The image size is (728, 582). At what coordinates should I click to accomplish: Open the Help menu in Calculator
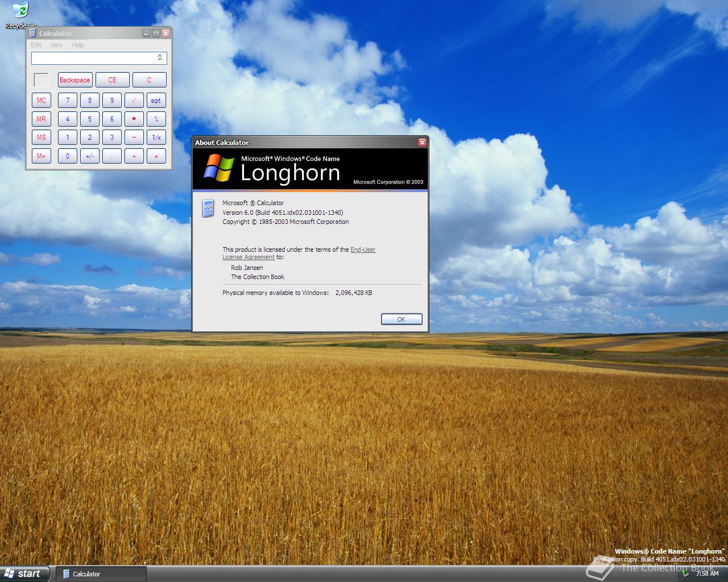pyautogui.click(x=78, y=45)
